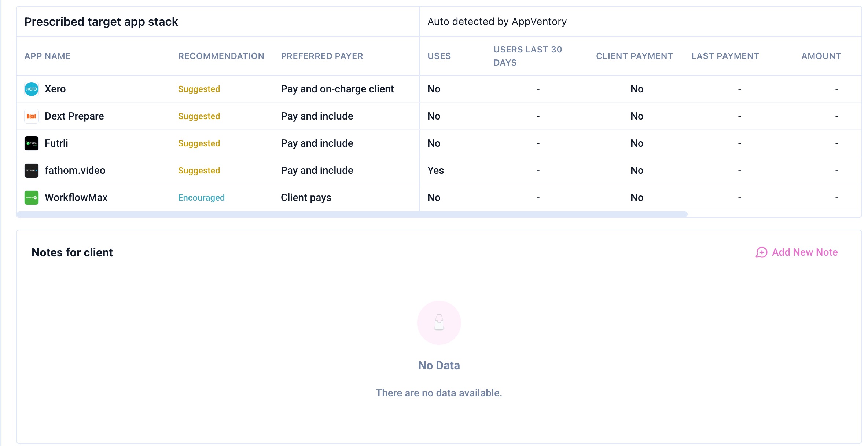
Task: Click the Xero app logo icon
Action: (32, 89)
